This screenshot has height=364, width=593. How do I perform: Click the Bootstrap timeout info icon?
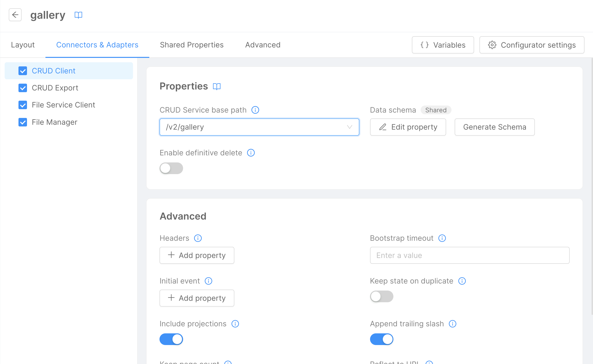tap(442, 238)
